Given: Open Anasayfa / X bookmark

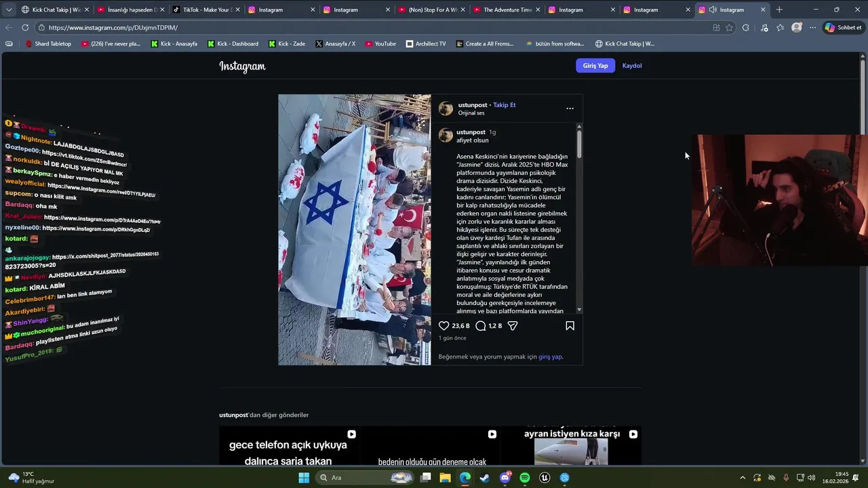Looking at the screenshot, I should click(x=335, y=44).
